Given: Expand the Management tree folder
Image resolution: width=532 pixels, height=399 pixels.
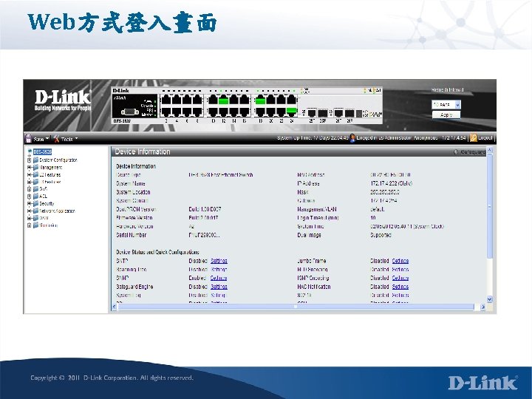Looking at the screenshot, I should (x=29, y=167).
